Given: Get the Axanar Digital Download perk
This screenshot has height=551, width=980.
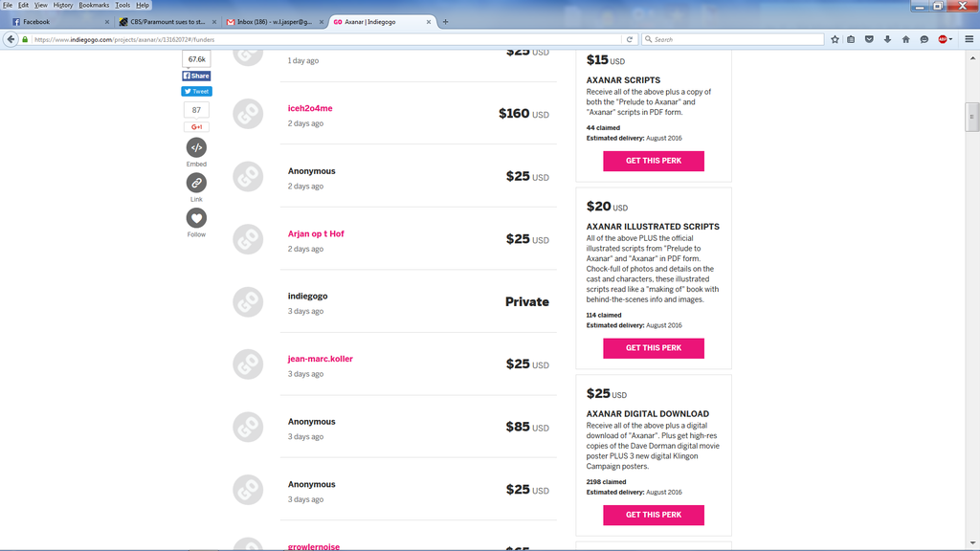Looking at the screenshot, I should tap(653, 515).
